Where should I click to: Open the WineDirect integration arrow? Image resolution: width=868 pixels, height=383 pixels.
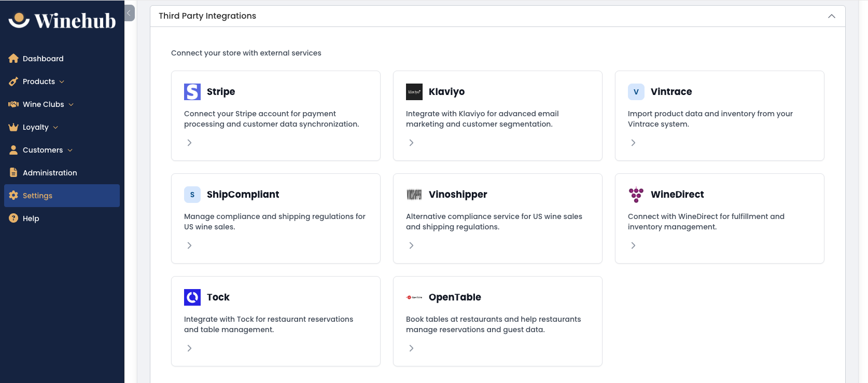click(x=633, y=245)
